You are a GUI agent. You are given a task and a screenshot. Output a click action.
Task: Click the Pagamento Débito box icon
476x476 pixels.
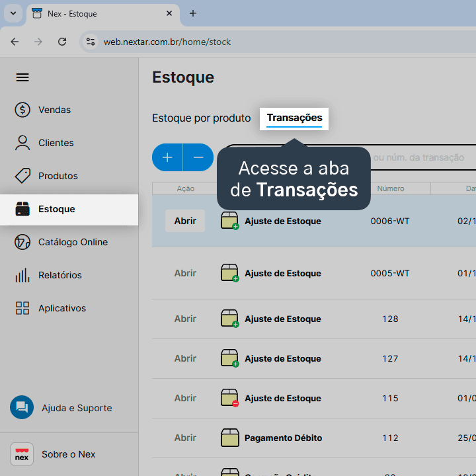(x=230, y=438)
